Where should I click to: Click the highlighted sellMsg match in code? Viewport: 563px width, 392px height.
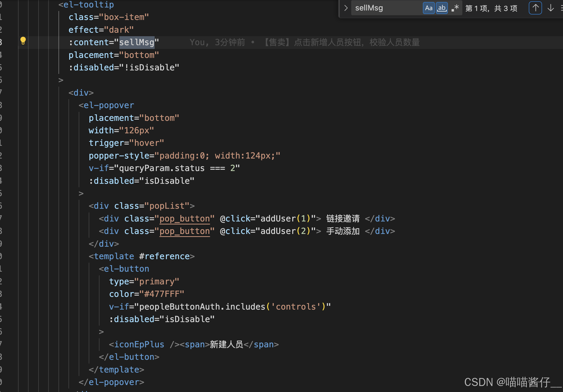(137, 42)
